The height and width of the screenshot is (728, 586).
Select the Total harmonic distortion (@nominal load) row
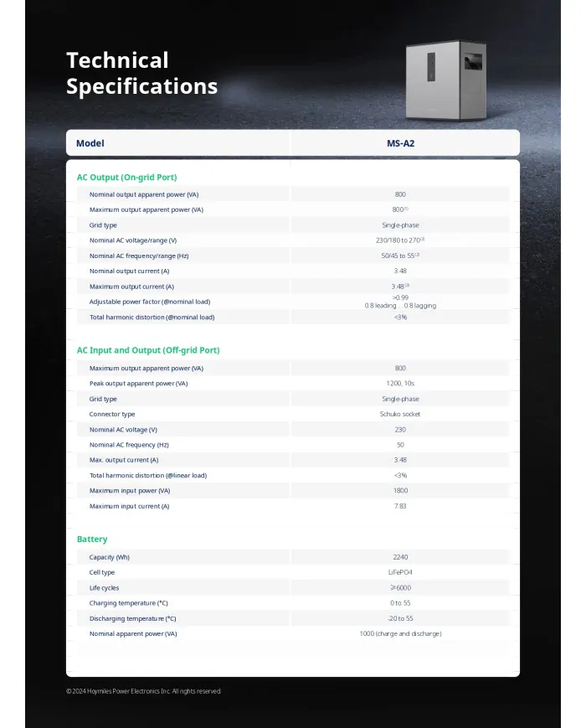tap(293, 318)
